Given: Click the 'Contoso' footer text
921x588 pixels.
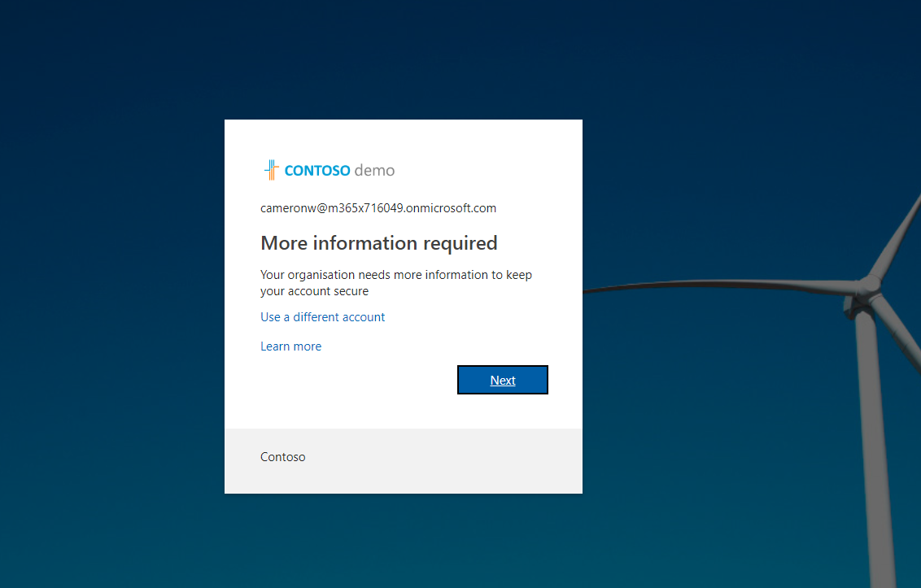Looking at the screenshot, I should [x=282, y=457].
